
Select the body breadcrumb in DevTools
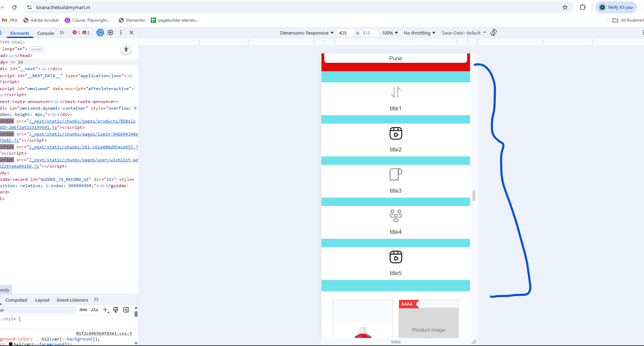[5, 290]
